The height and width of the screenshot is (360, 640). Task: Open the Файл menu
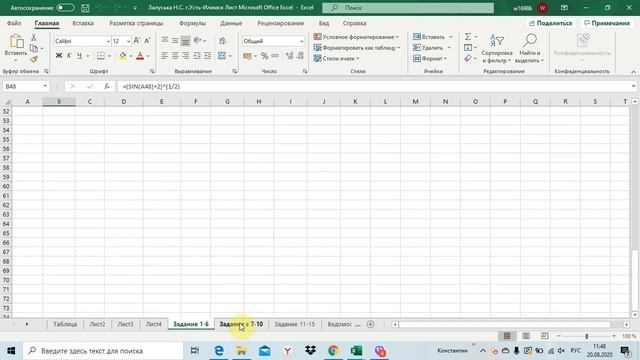pyautogui.click(x=14, y=23)
